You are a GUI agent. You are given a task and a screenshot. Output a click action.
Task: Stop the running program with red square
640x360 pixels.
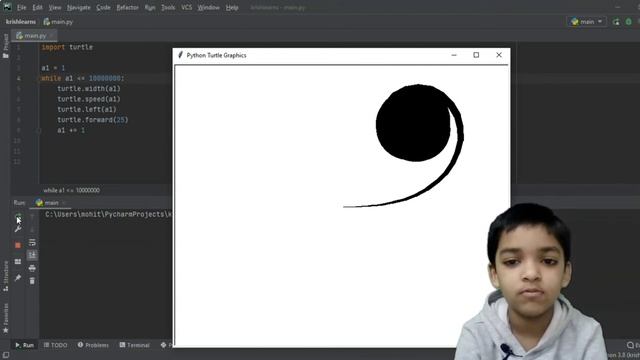click(18, 245)
